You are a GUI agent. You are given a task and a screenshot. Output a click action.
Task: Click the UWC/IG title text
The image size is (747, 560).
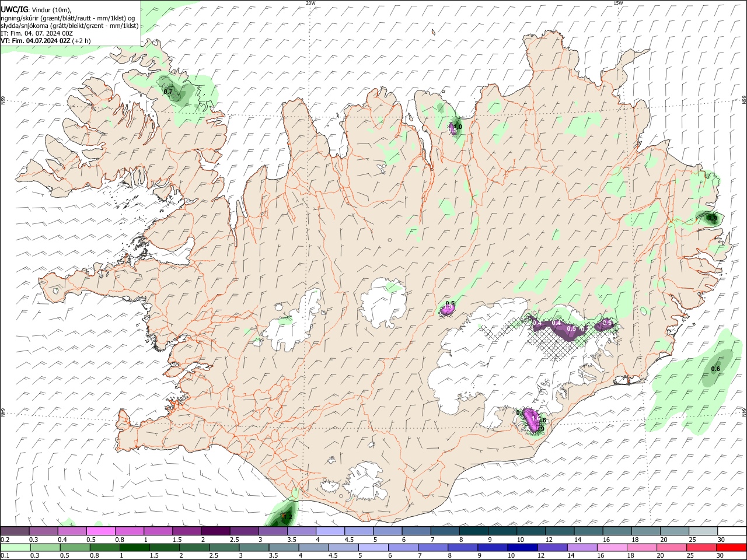coord(14,9)
